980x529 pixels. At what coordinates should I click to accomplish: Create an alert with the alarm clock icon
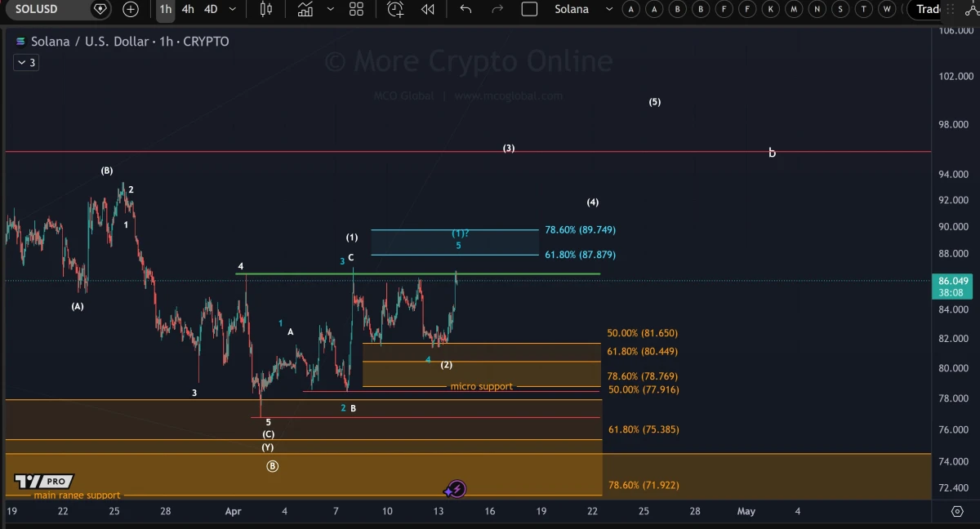pyautogui.click(x=395, y=9)
